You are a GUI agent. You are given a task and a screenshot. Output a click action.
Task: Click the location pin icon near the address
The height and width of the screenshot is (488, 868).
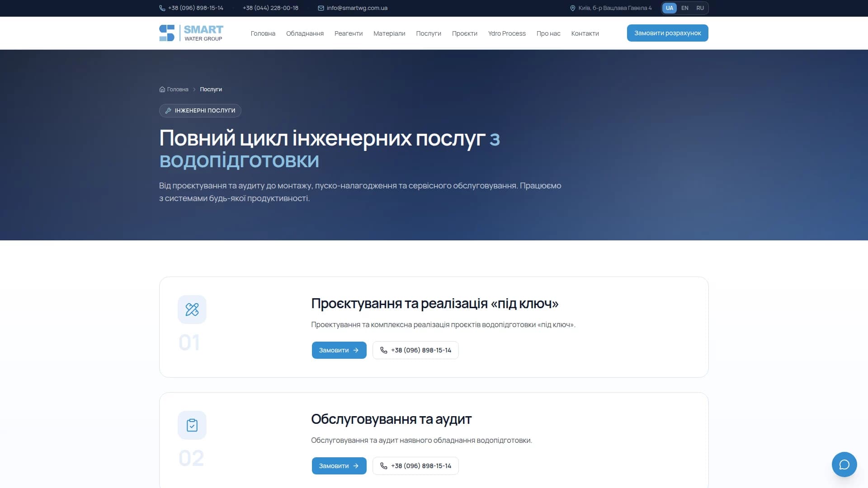pyautogui.click(x=573, y=8)
